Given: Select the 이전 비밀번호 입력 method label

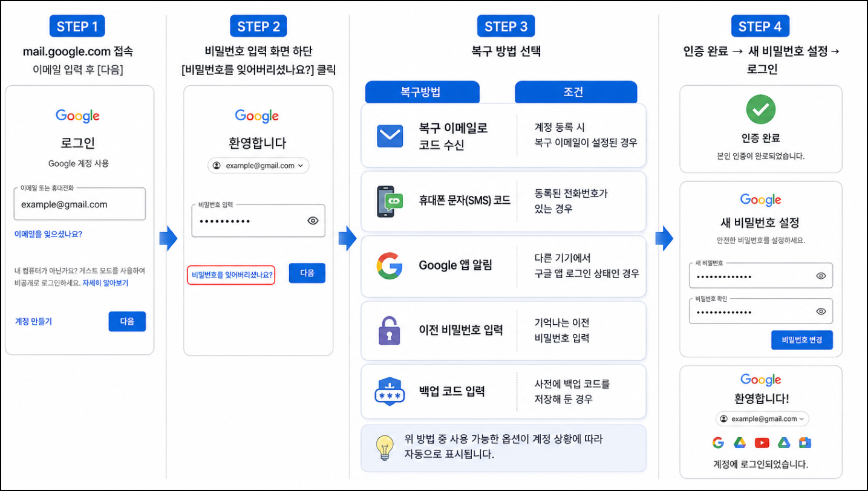Looking at the screenshot, I should (461, 330).
